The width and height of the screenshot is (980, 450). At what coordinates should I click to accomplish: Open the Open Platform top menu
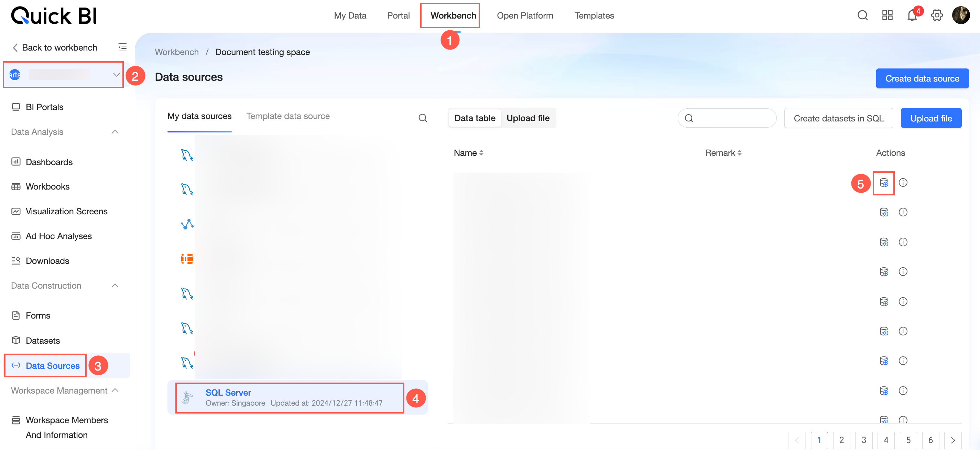pyautogui.click(x=525, y=15)
